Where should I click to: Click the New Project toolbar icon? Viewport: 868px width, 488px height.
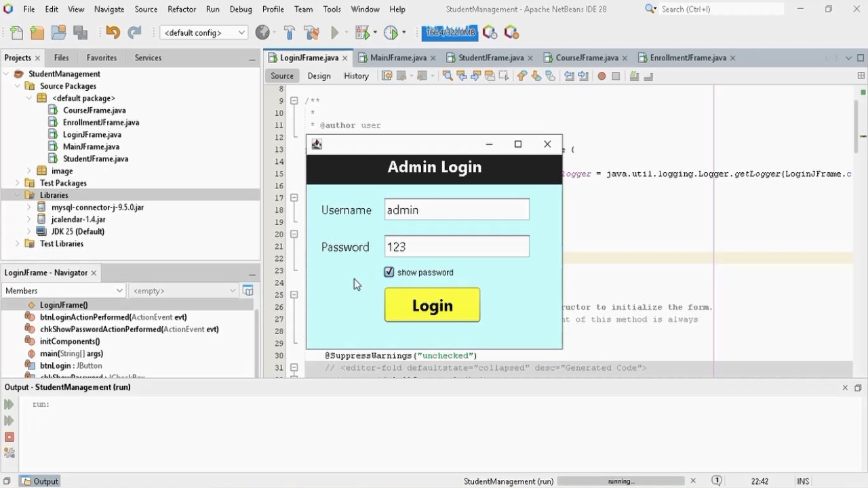(37, 33)
